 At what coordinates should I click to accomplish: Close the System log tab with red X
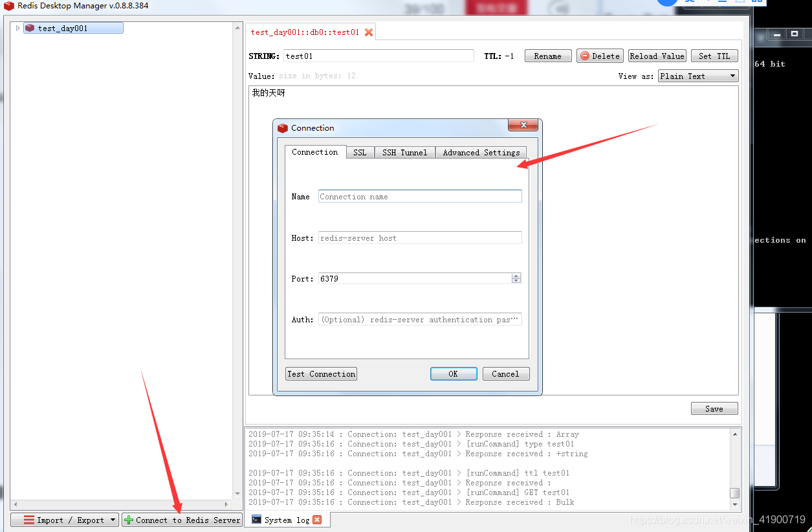(317, 520)
